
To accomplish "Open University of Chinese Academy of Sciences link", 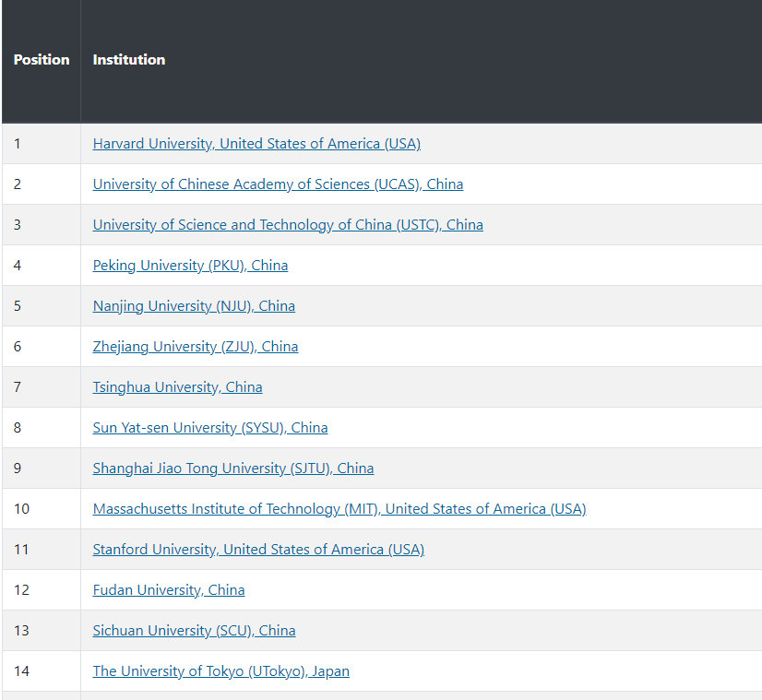I will [x=278, y=184].
